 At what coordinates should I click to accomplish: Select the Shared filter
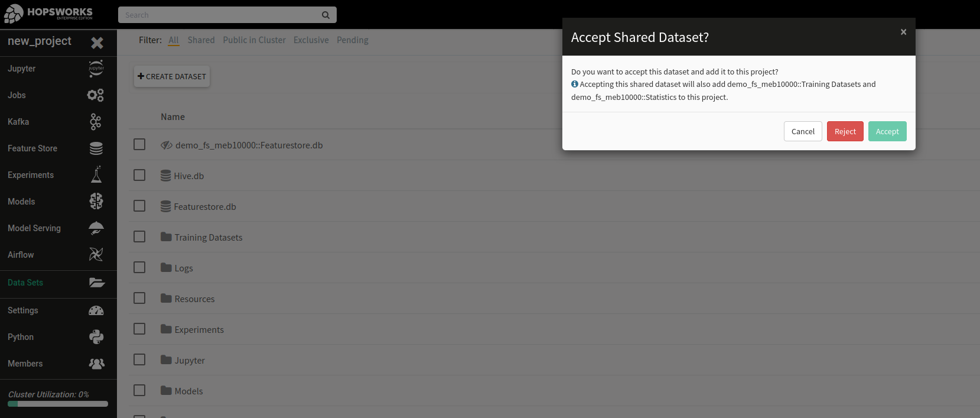(x=201, y=40)
